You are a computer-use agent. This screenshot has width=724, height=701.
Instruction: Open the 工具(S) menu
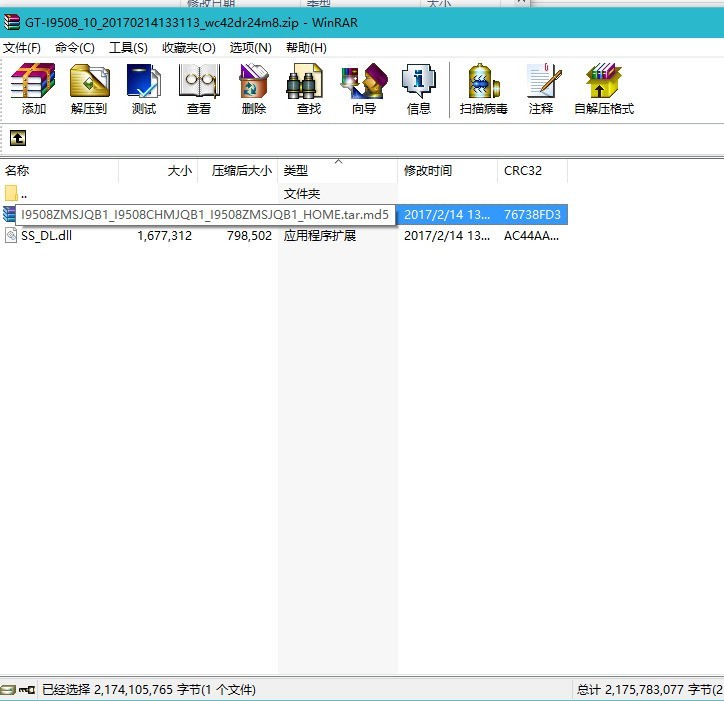[128, 48]
